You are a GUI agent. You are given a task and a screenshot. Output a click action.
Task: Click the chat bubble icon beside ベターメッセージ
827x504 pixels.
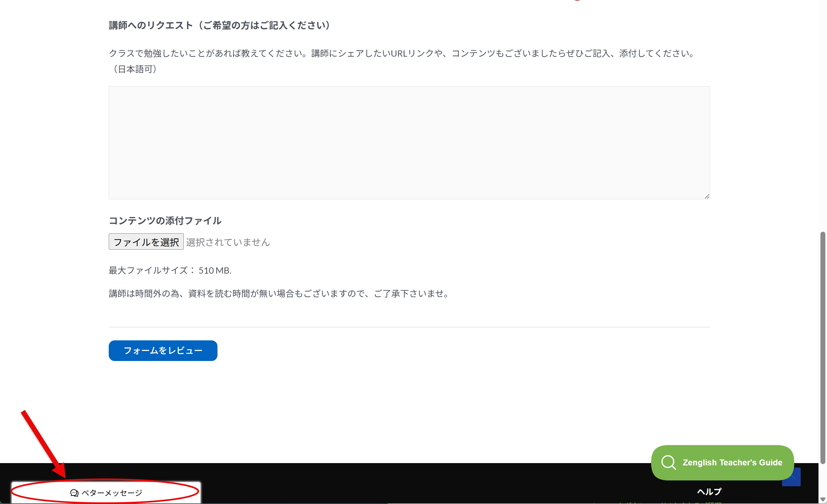point(74,493)
